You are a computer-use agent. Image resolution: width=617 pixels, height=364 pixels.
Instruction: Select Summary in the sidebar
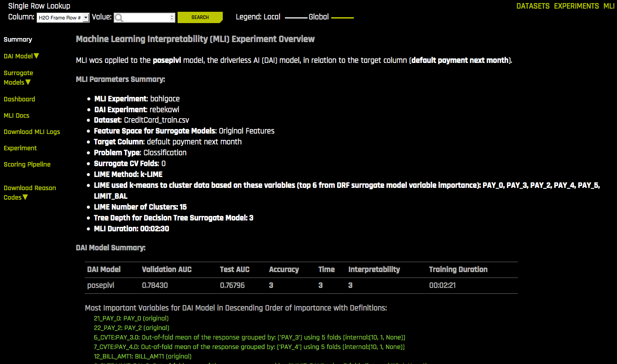pyautogui.click(x=18, y=39)
